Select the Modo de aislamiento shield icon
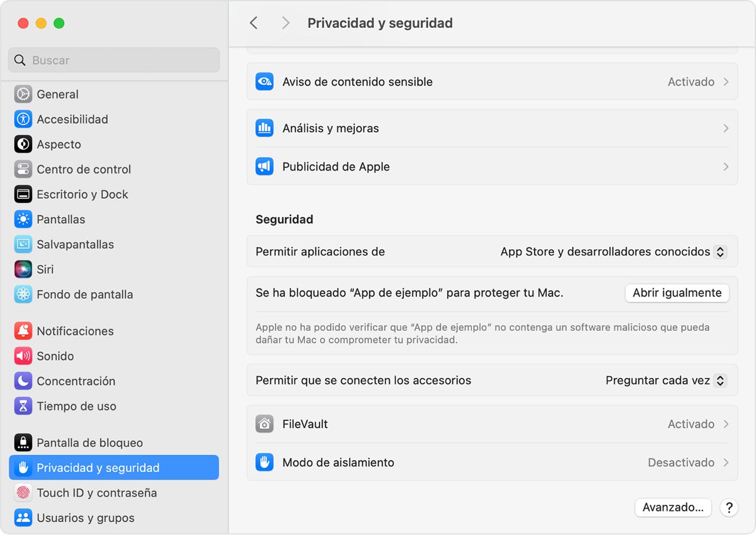The height and width of the screenshot is (535, 756). tap(264, 462)
